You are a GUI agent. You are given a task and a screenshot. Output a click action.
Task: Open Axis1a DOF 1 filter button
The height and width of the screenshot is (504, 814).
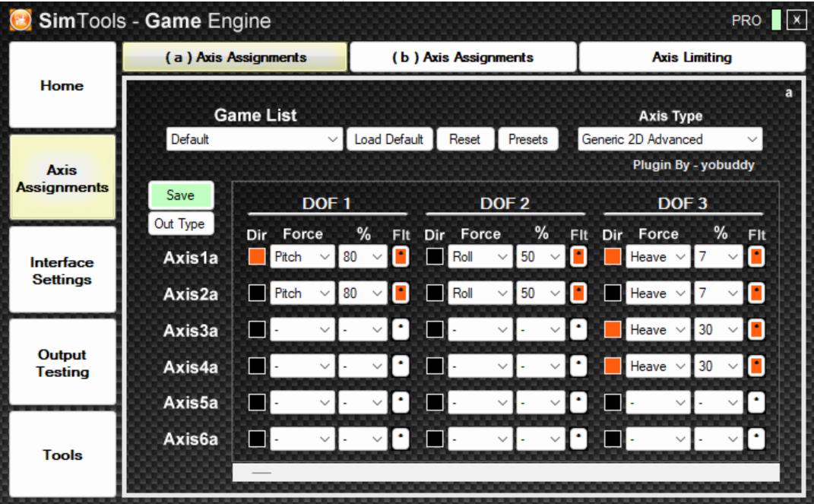coord(401,256)
